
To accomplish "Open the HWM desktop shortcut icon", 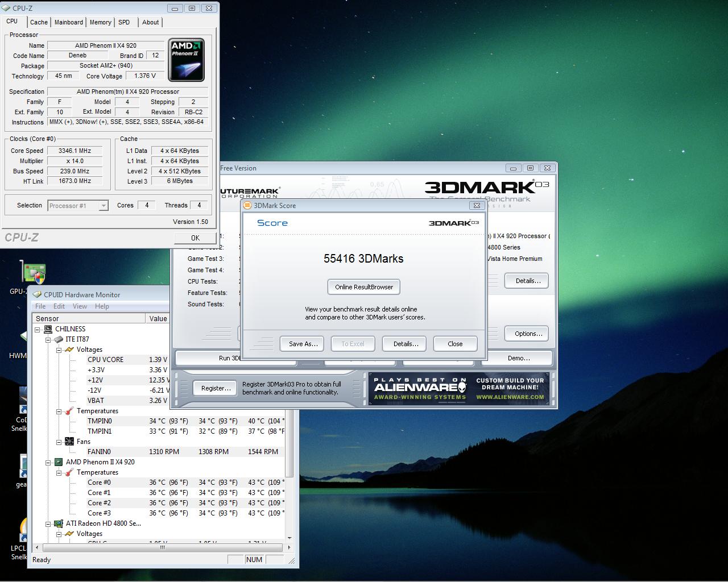I will (23, 337).
